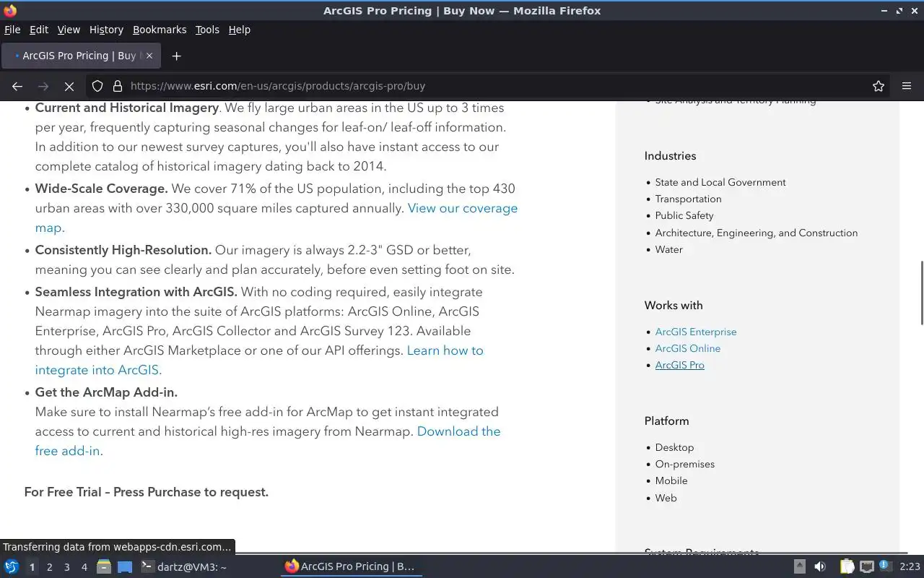Image resolution: width=924 pixels, height=578 pixels.
Task: Select the ArcGIS Pro Pricing tab
Action: 81,56
